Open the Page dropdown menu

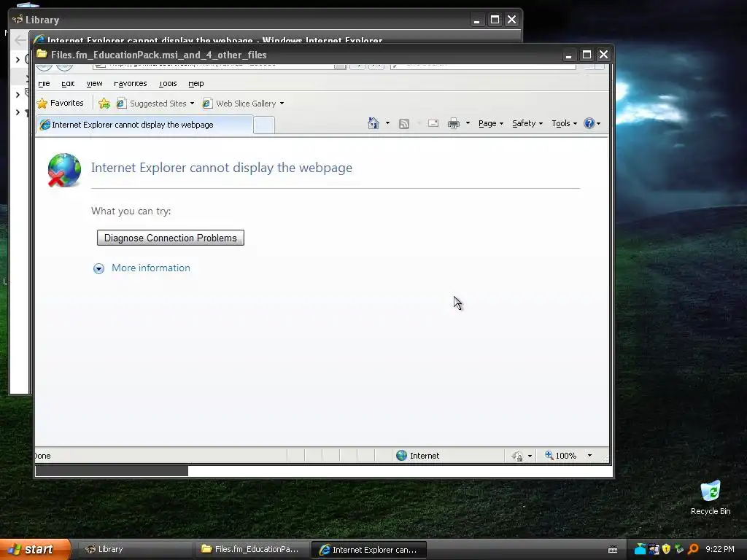491,123
